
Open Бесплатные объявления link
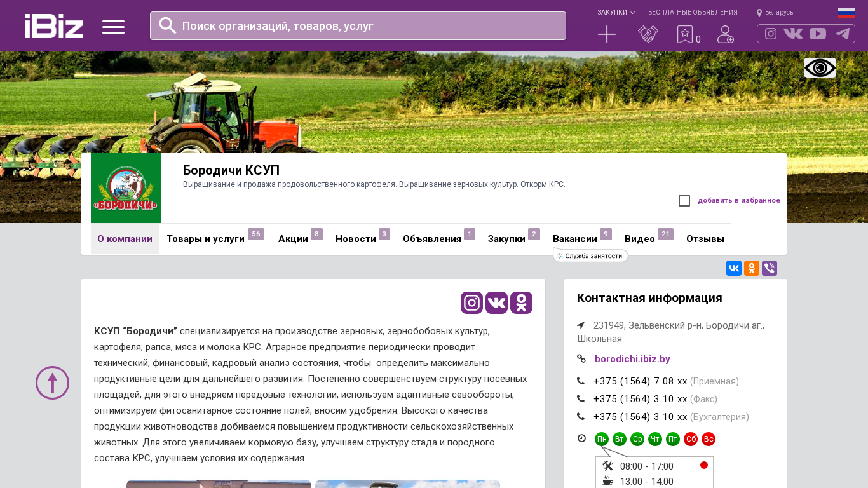[693, 13]
